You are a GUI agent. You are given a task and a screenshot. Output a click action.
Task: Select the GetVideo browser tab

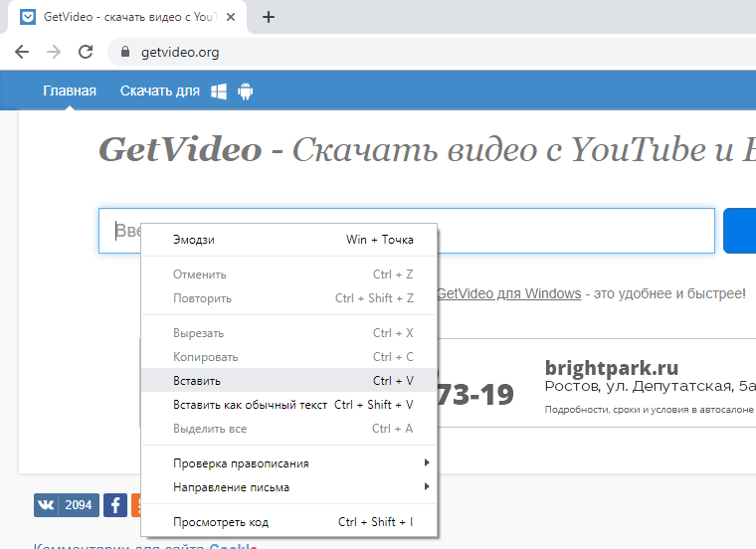pos(127,17)
